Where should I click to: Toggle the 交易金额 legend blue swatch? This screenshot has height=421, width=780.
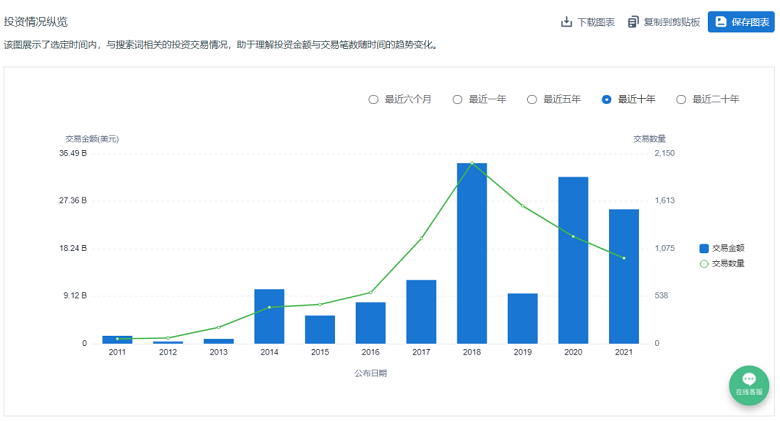pos(704,248)
